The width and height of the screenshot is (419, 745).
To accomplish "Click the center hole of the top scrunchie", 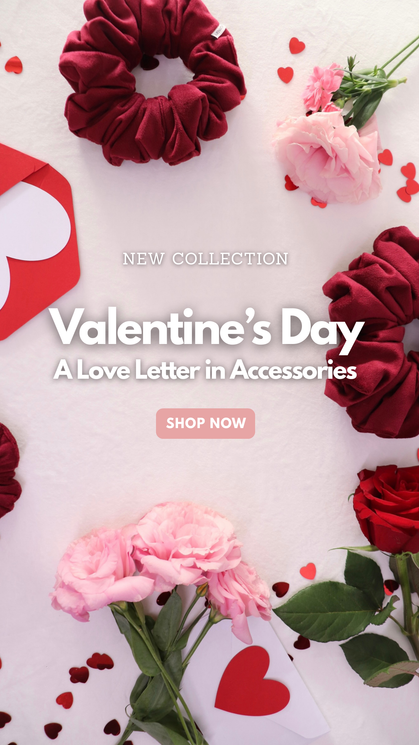I will pyautogui.click(x=164, y=76).
